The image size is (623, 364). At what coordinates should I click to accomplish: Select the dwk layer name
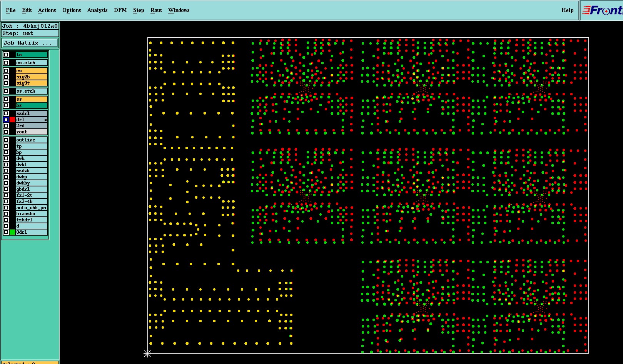point(32,158)
